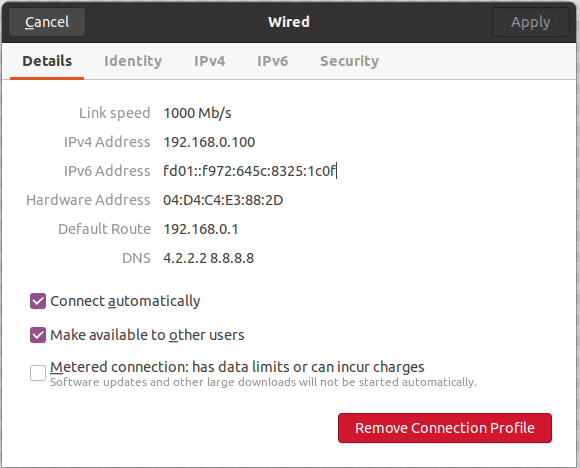Click the Connect automatically label text
Viewport: 580px width, 468px height.
point(125,301)
